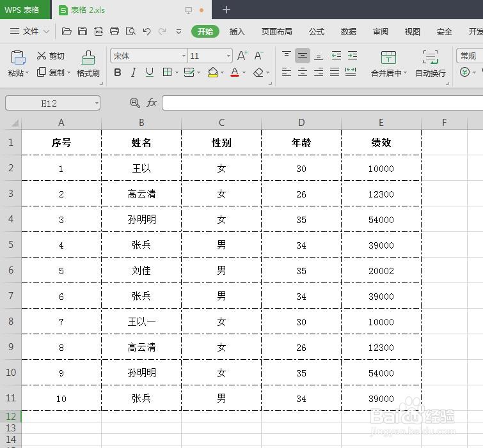Expand the 合并居中 dropdown arrow
The height and width of the screenshot is (448, 483).
406,73
